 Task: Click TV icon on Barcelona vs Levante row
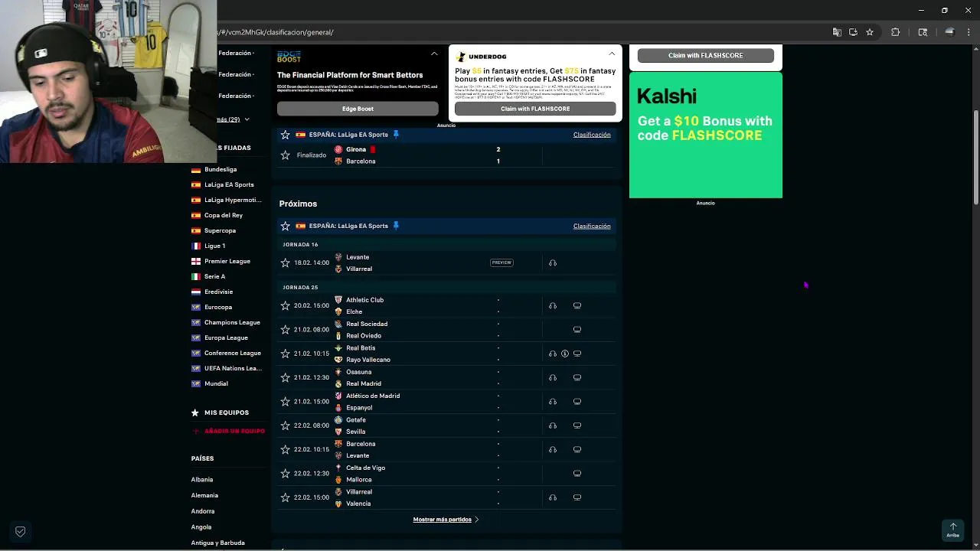click(x=577, y=449)
